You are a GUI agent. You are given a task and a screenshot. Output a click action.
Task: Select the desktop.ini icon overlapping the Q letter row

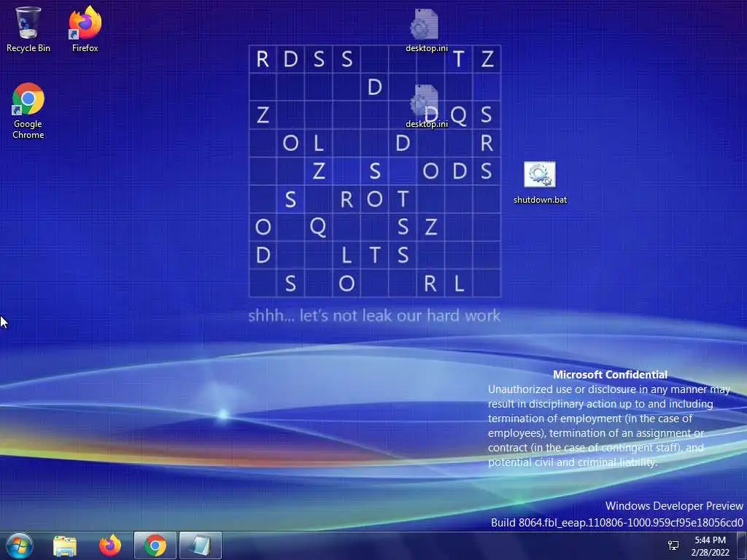pos(426,106)
